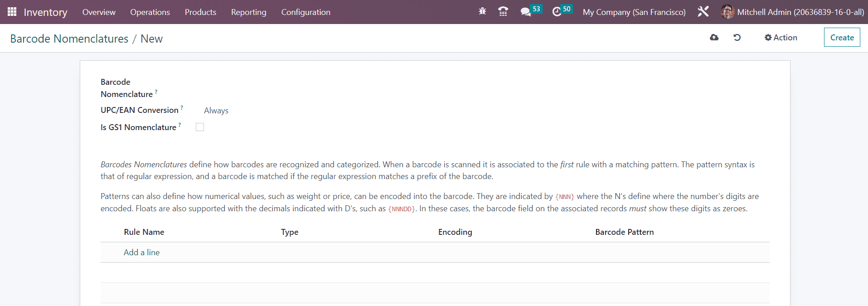
Task: Open the Operations menu
Action: click(x=150, y=12)
